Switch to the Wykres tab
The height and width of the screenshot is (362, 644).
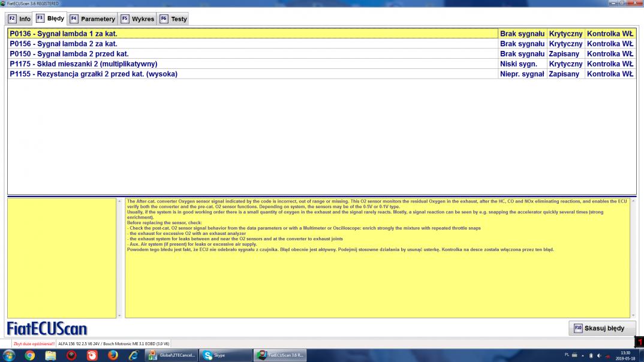[x=137, y=19]
